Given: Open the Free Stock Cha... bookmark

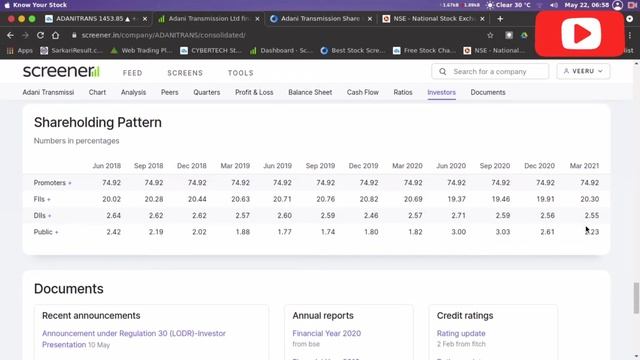Looking at the screenshot, I should tap(424, 51).
